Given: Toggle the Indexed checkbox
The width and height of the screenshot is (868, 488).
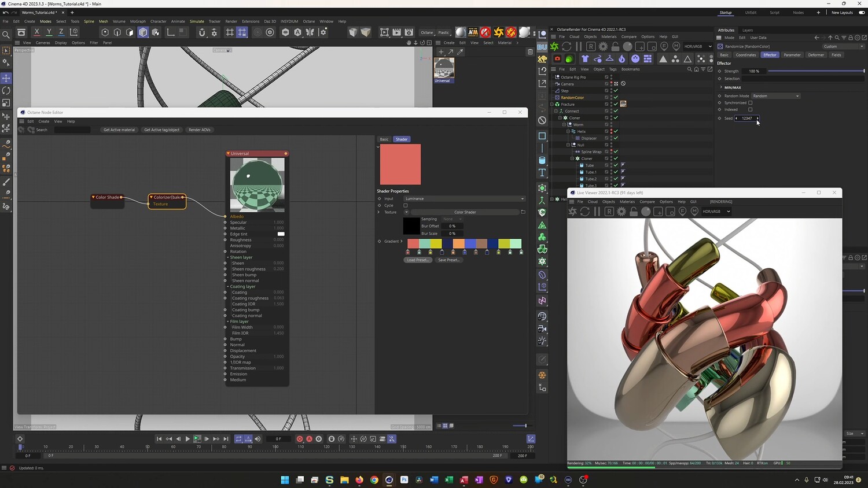Looking at the screenshot, I should 751,109.
